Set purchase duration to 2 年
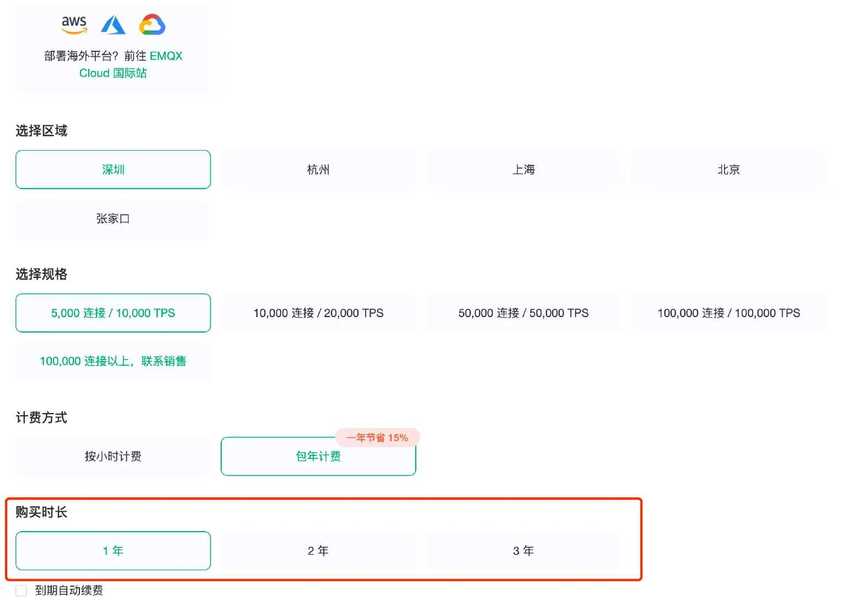 pos(318,550)
